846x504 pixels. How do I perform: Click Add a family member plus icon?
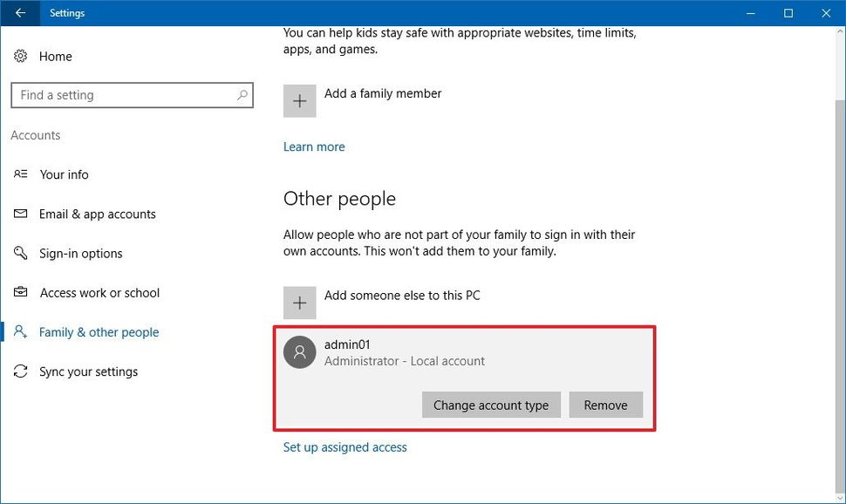tap(299, 100)
